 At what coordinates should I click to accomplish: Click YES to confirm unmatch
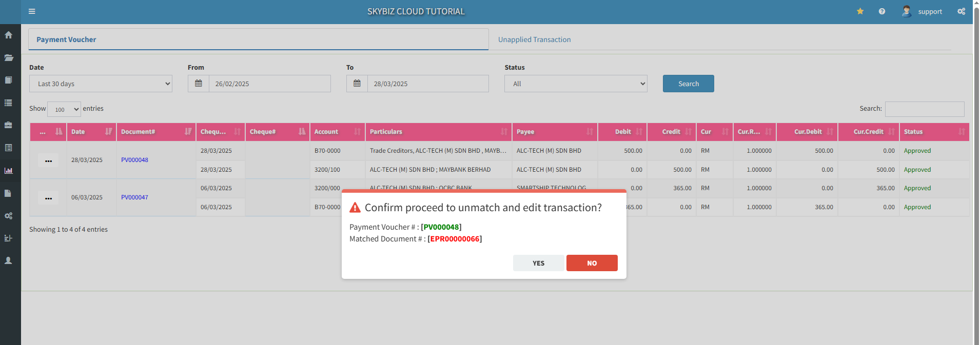tap(538, 263)
